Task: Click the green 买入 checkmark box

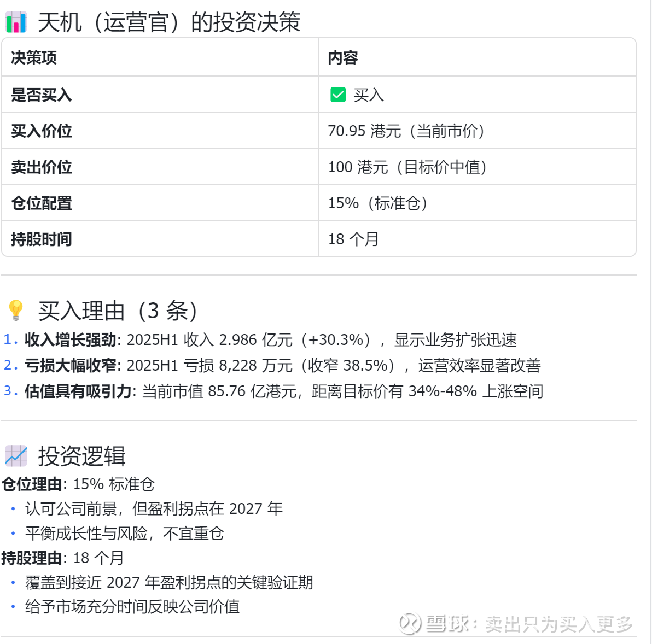Action: 338,95
